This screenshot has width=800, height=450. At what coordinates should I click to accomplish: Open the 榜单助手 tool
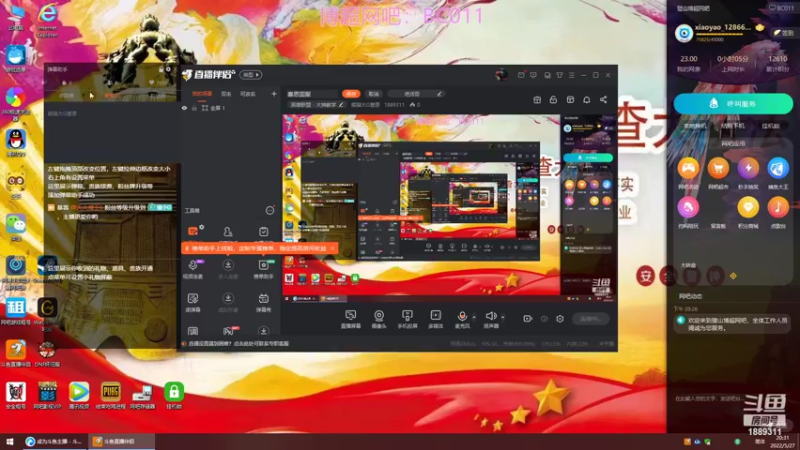coord(263,269)
